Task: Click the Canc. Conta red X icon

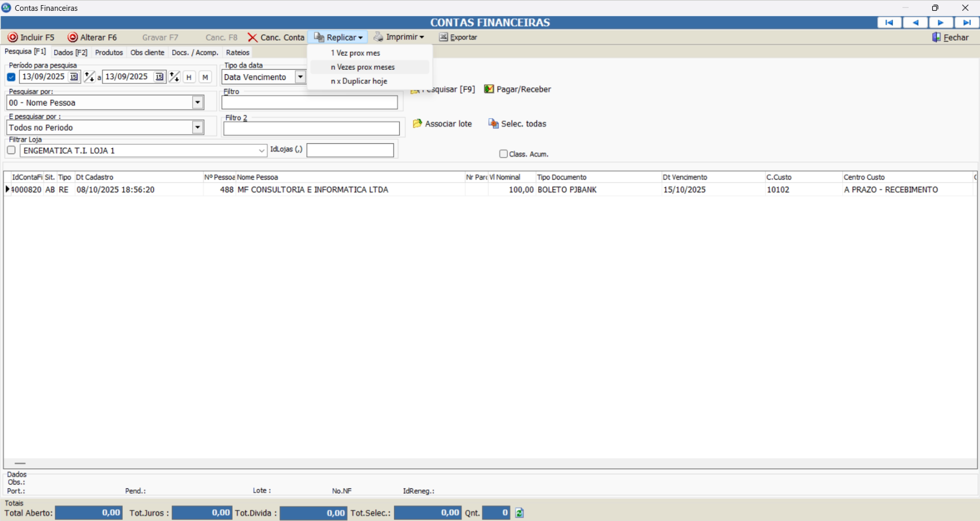Action: click(253, 38)
